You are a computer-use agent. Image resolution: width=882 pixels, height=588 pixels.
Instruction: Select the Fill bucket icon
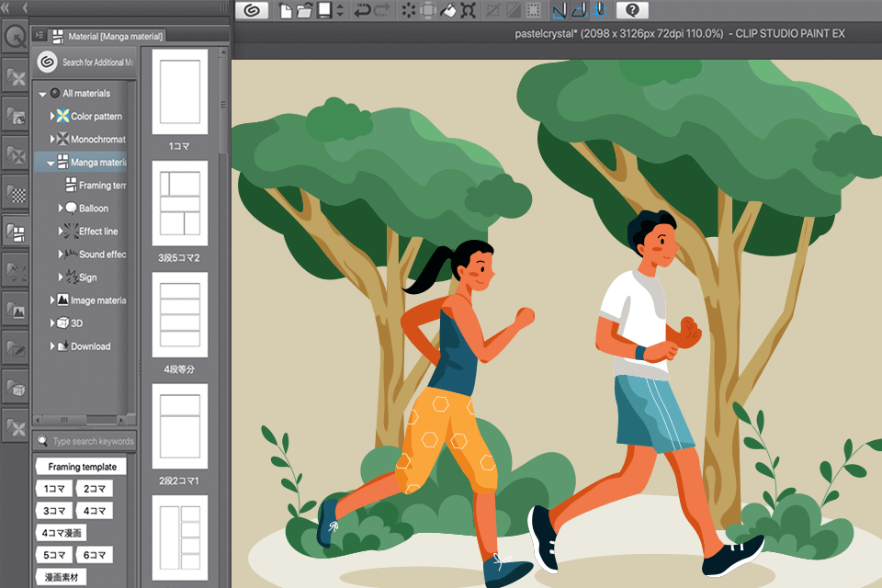447,11
